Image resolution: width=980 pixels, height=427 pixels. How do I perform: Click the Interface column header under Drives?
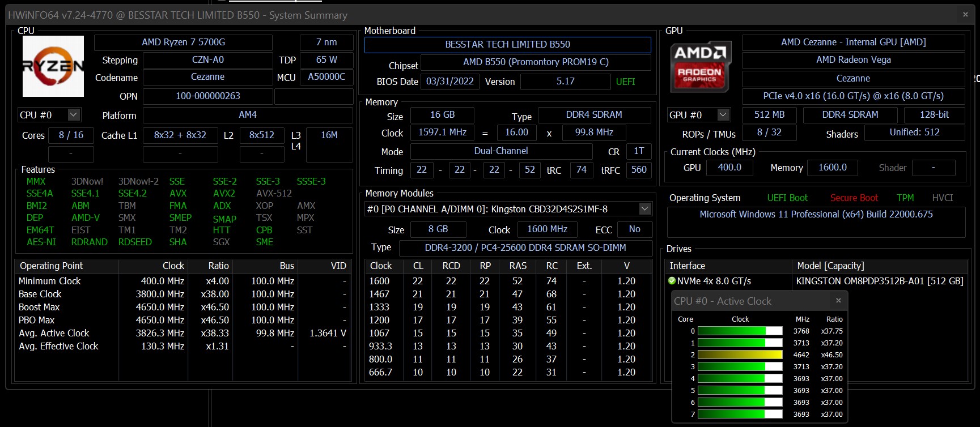click(x=728, y=266)
